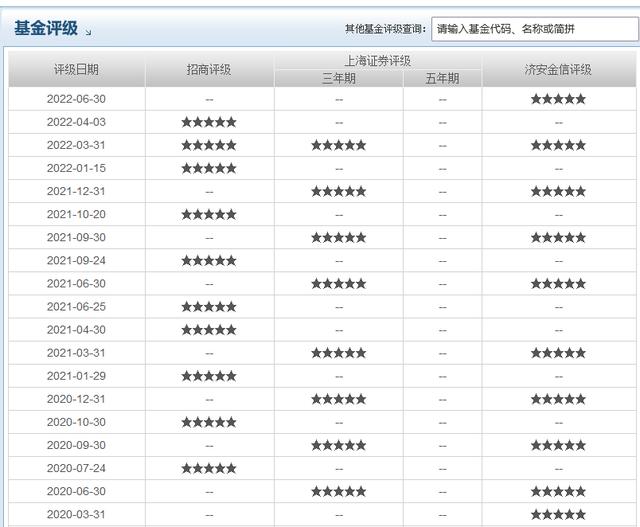Viewport: 640px width, 527px height.
Task: Click 济安金信 stars in the 2020-12-31 row
Action: [558, 399]
